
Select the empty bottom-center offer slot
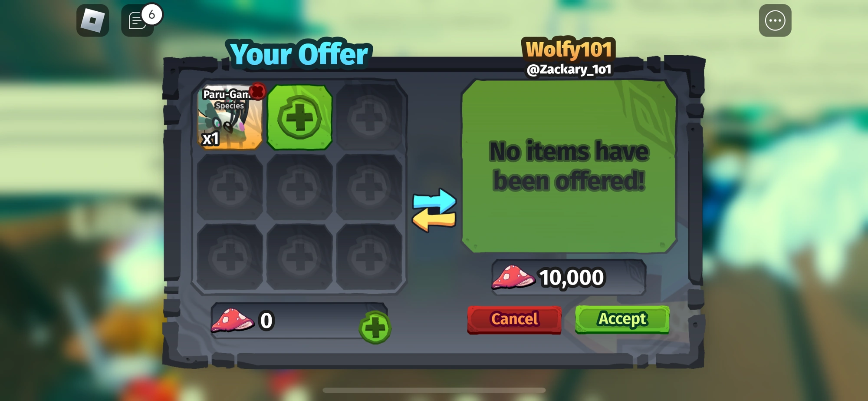click(299, 257)
